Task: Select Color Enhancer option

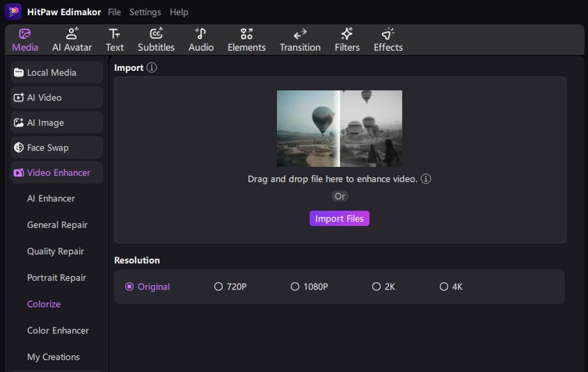Action: tap(58, 330)
